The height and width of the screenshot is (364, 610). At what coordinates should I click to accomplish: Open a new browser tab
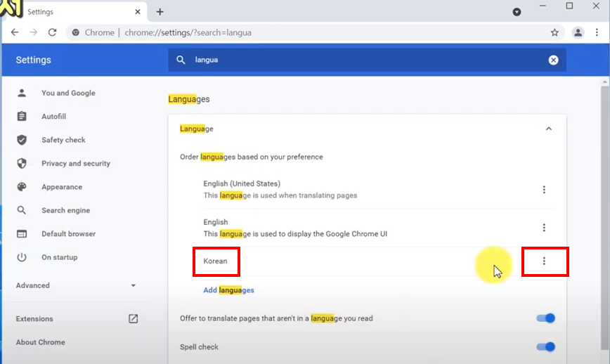160,12
